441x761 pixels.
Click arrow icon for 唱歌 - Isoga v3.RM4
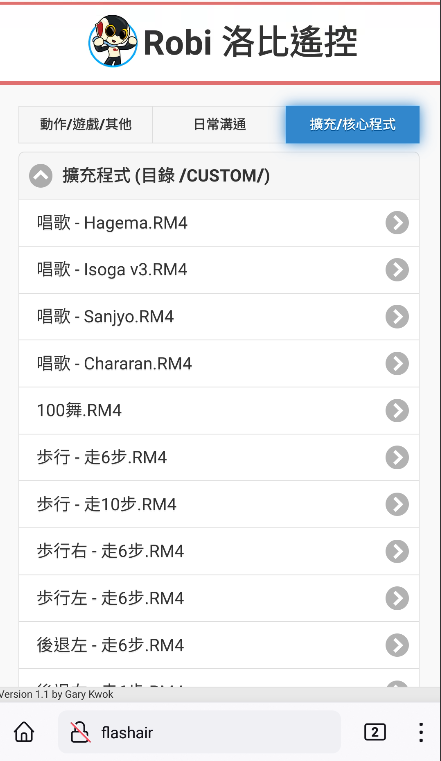(397, 269)
